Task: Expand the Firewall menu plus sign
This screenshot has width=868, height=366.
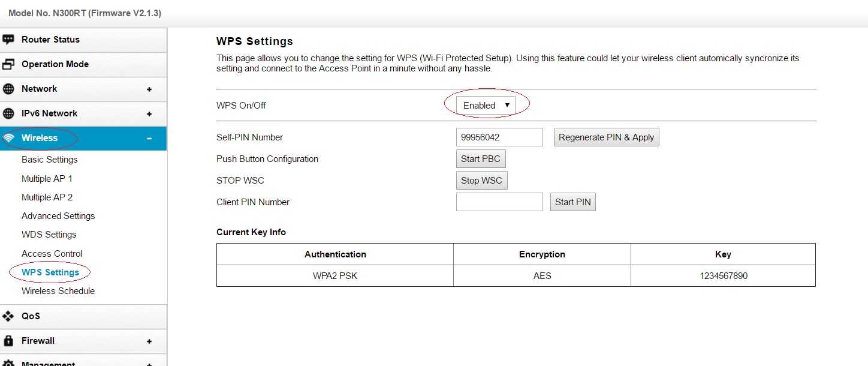Action: (x=149, y=341)
